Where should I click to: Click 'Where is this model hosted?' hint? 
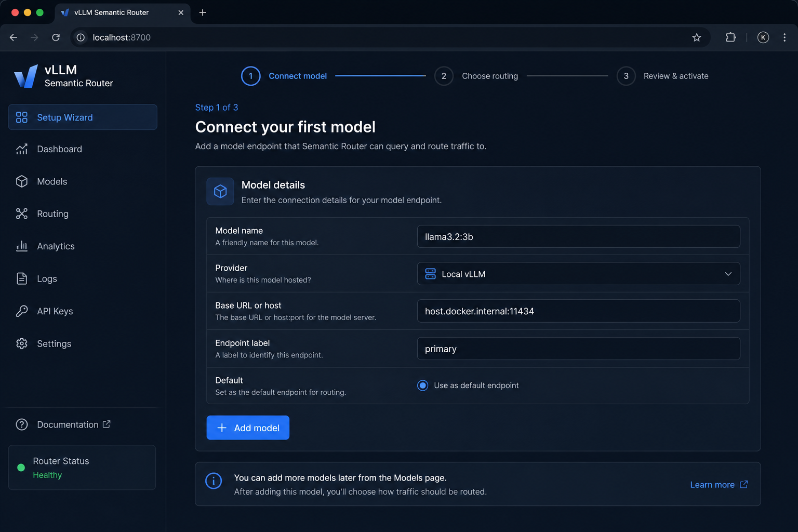click(x=263, y=280)
